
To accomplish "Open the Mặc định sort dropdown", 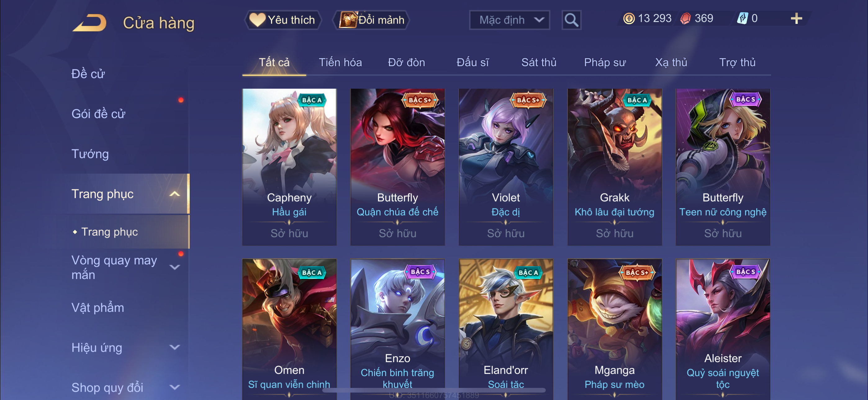I will (509, 20).
